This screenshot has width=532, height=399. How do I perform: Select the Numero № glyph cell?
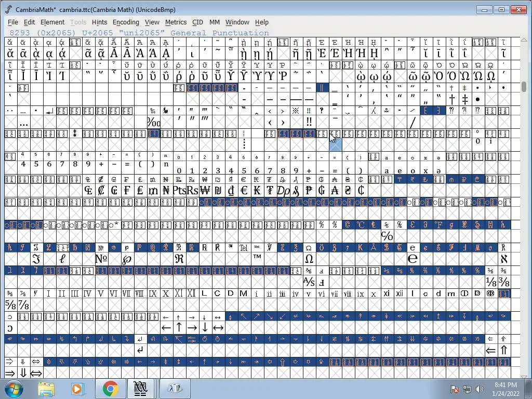(x=101, y=259)
